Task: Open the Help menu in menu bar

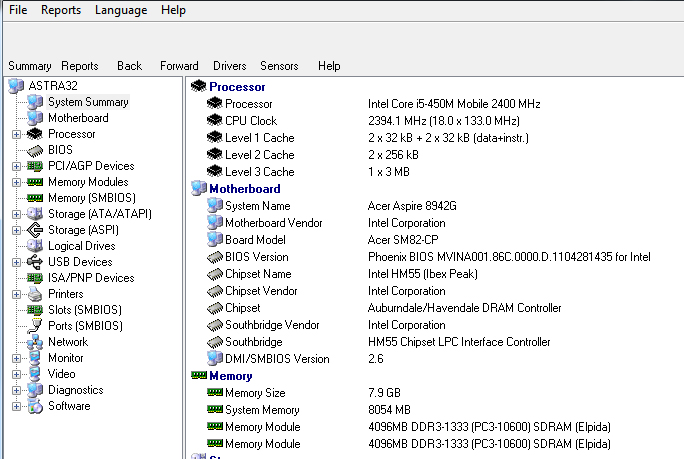Action: [x=173, y=10]
